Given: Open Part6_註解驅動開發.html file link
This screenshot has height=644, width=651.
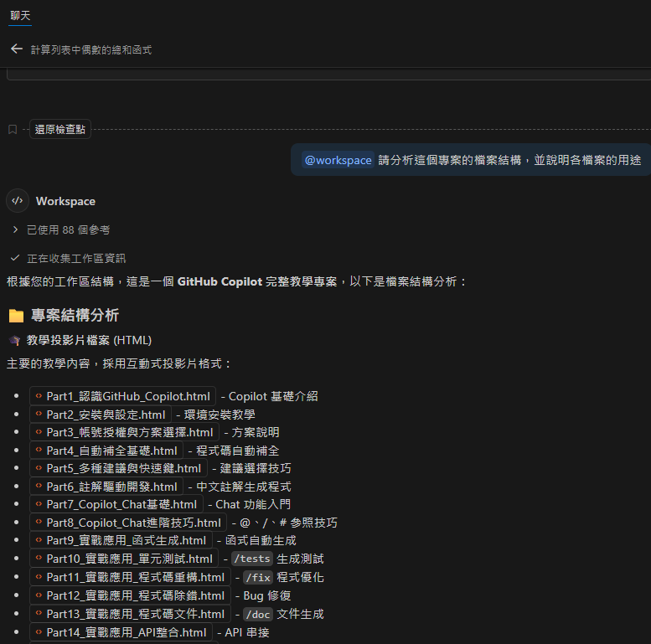Looking at the screenshot, I should click(x=106, y=487).
